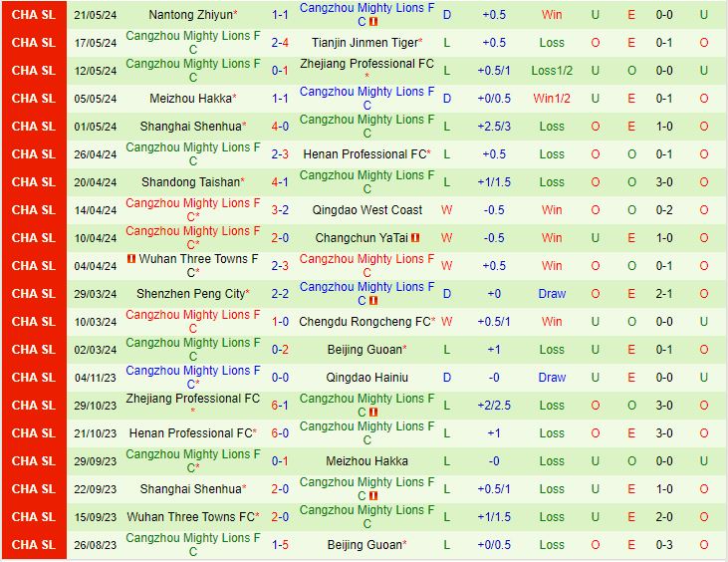Viewport: 728px width, 562px height.
Task: Open Tianjin Jinmen Tiger team link
Action: [x=364, y=43]
